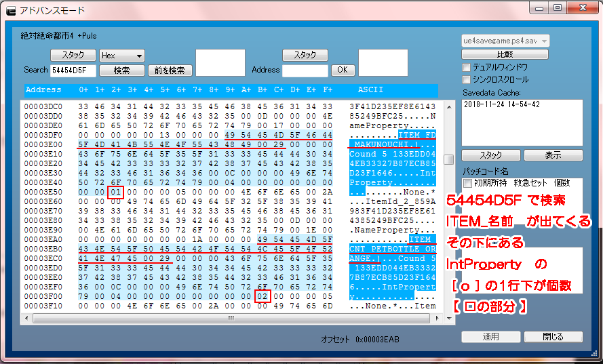Image resolution: width=603 pixels, height=364 pixels.
Task: Click the 比較 compare button
Action: pyautogui.click(x=505, y=54)
